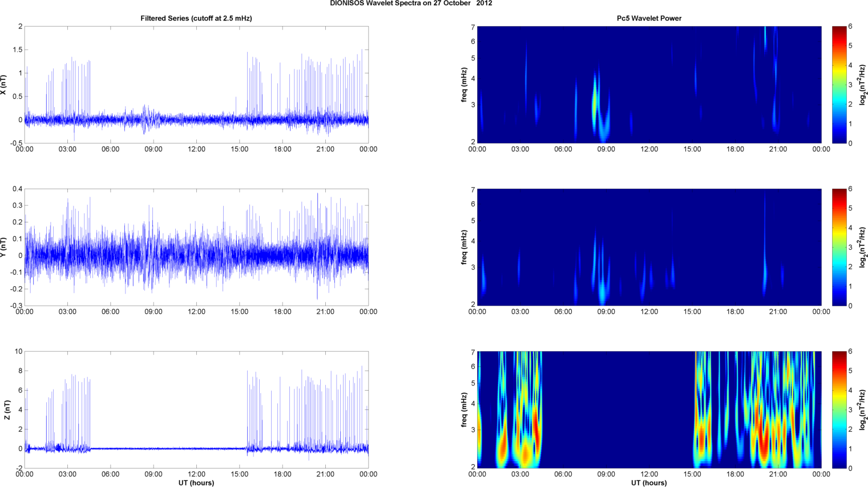The height and width of the screenshot is (487, 868).
Task: Click the 'Y (nT)' axis label
Action: tap(3, 247)
